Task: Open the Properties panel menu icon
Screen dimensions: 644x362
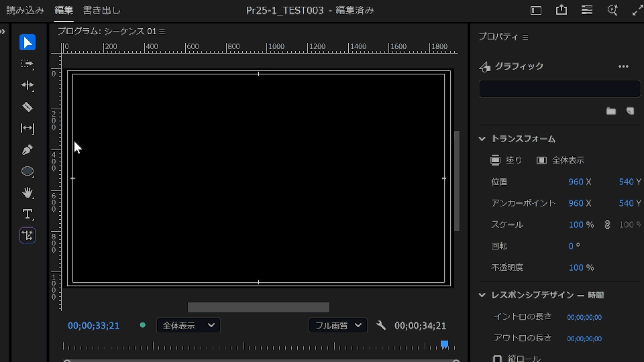Action: point(525,37)
